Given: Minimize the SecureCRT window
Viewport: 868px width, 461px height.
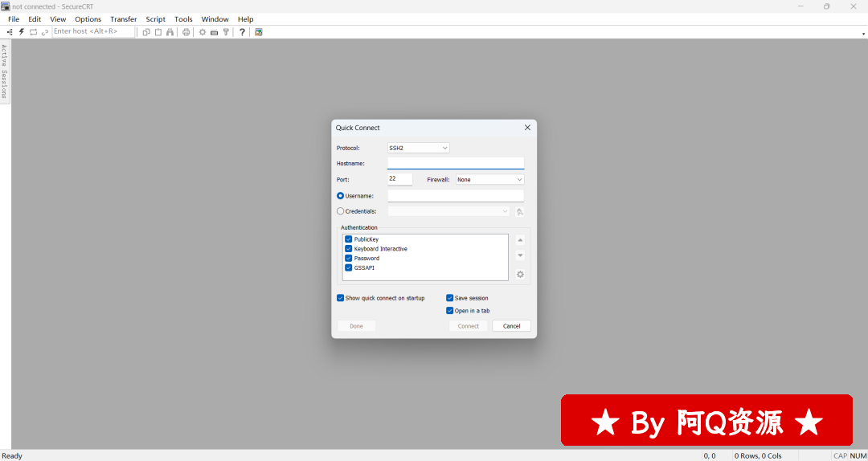Looking at the screenshot, I should click(x=800, y=6).
